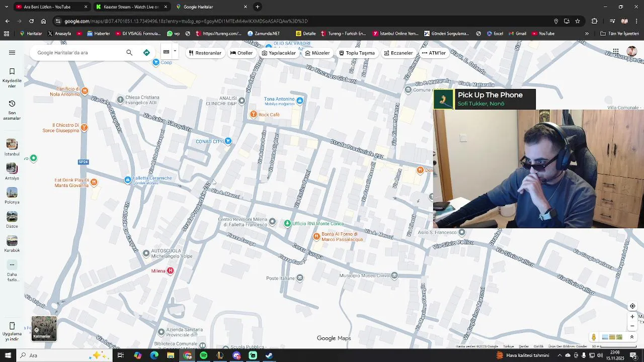Show your location on the map
The height and width of the screenshot is (362, 644).
click(x=632, y=306)
